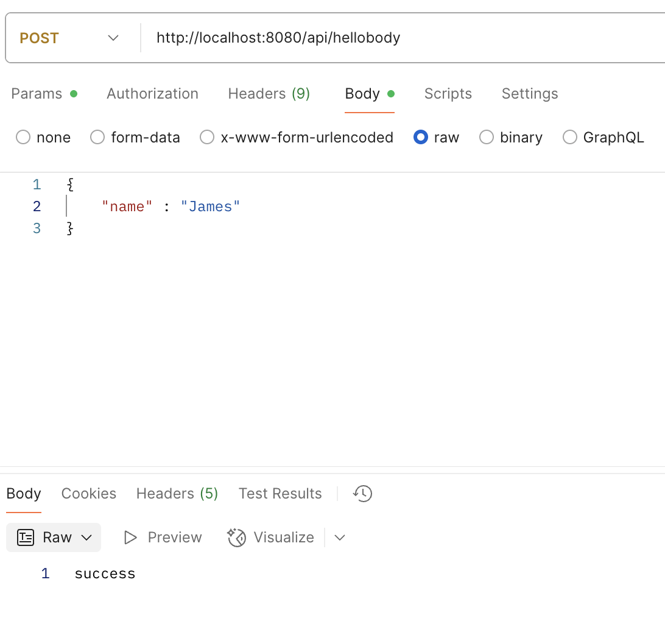Select the none body type

coord(23,138)
